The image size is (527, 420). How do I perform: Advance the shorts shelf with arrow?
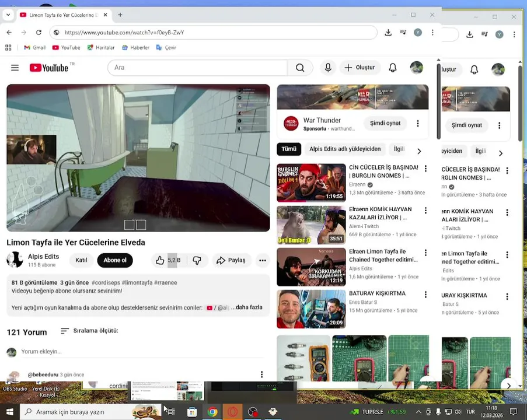click(508, 386)
